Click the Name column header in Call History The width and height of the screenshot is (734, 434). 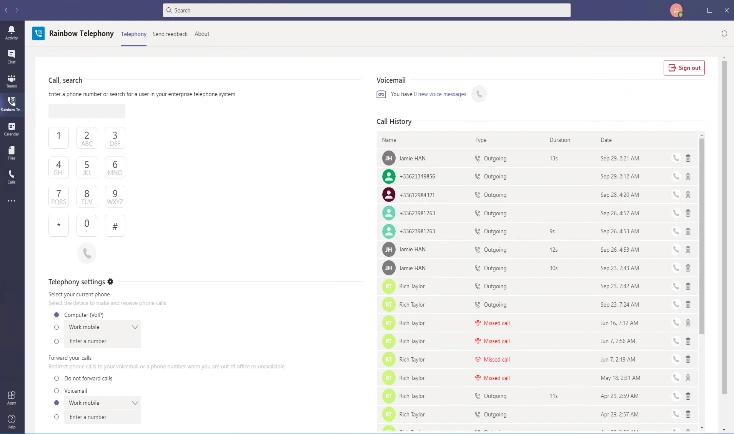pos(389,140)
